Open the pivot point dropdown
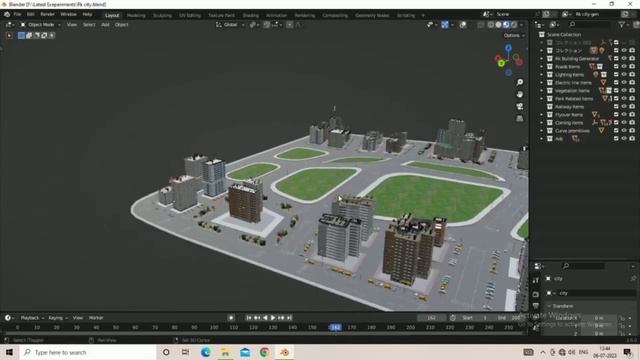The image size is (640, 360). (255, 25)
